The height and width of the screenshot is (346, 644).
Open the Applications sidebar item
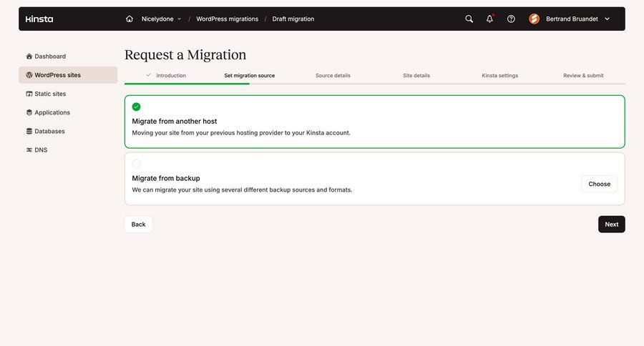tap(52, 112)
